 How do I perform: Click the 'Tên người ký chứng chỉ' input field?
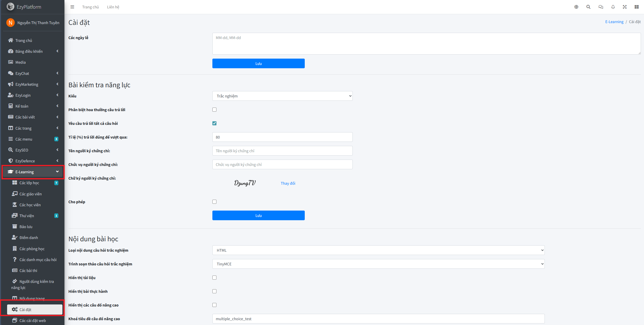pyautogui.click(x=282, y=151)
